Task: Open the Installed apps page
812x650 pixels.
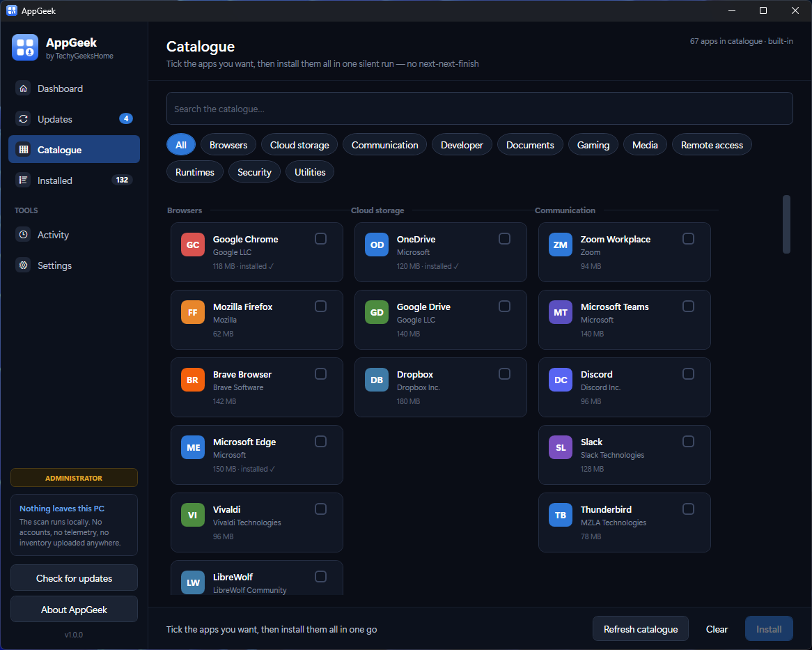Action: [74, 180]
